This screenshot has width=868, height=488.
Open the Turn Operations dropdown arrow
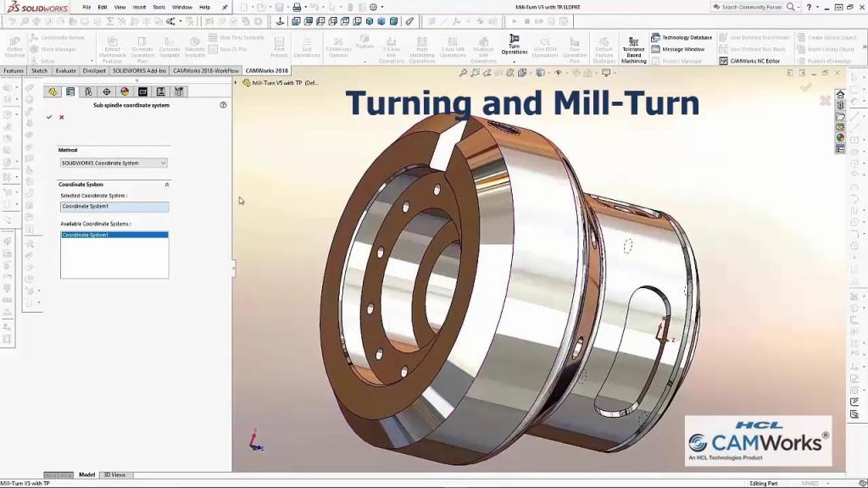(x=515, y=61)
